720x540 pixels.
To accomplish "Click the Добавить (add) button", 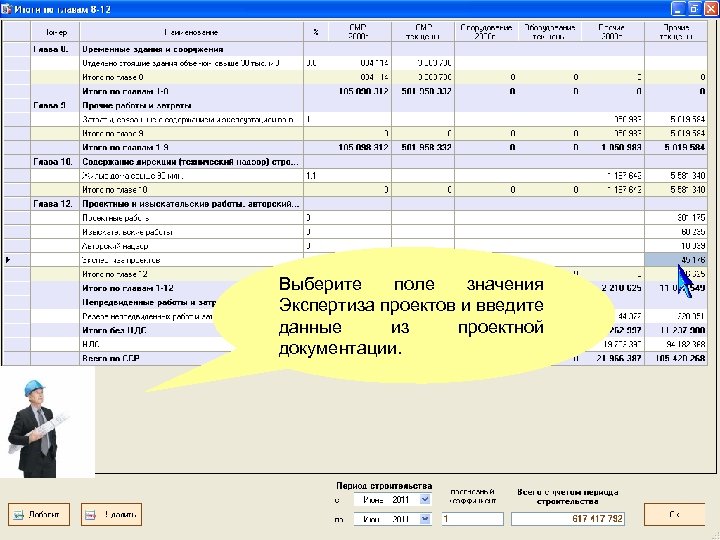I will click(39, 514).
